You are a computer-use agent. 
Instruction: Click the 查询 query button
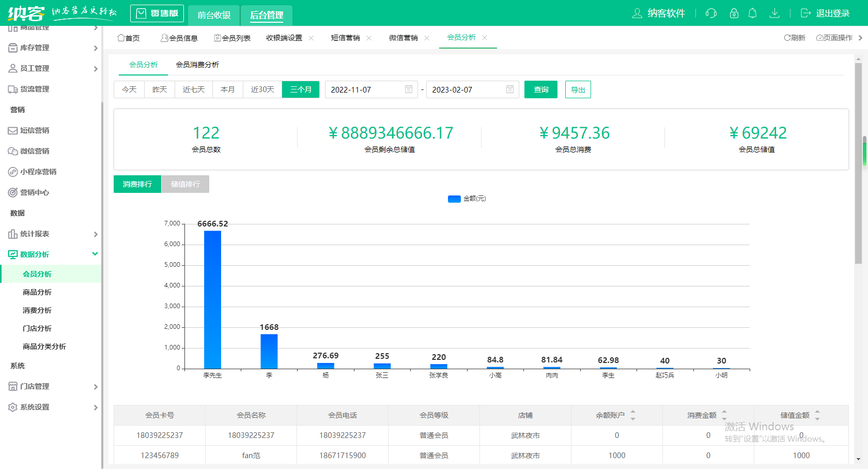click(541, 89)
